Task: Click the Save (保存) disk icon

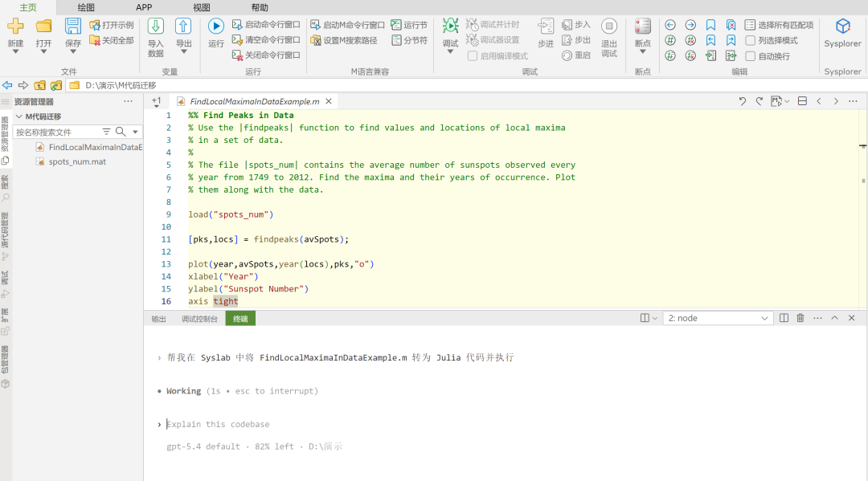Action: pyautogui.click(x=72, y=26)
